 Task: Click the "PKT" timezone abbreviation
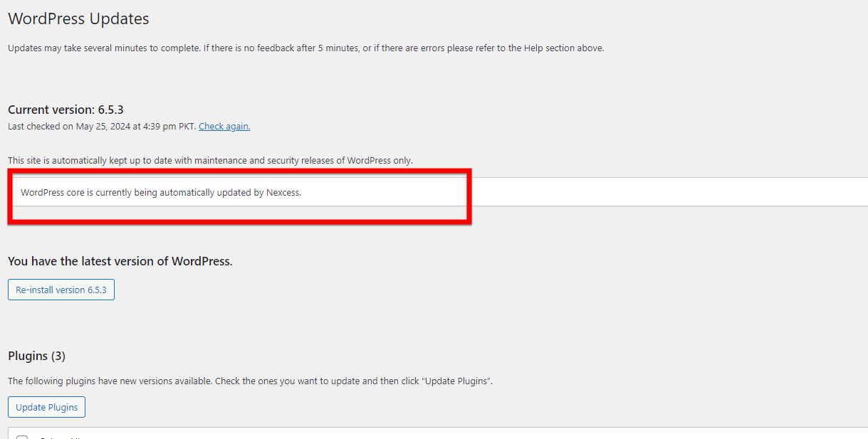[187, 127]
